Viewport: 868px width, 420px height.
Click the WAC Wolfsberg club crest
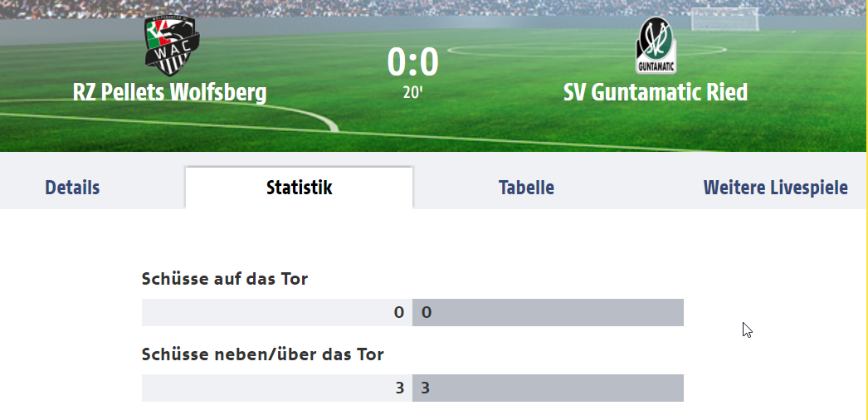click(x=172, y=46)
